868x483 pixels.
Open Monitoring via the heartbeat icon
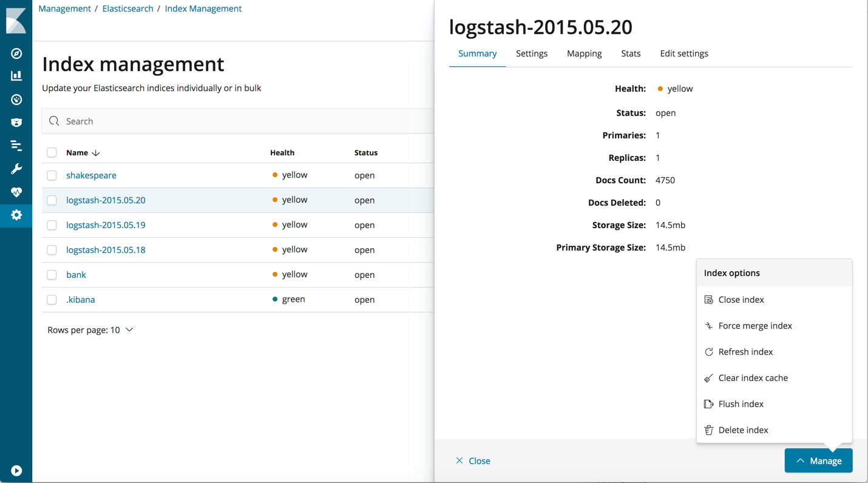point(16,191)
